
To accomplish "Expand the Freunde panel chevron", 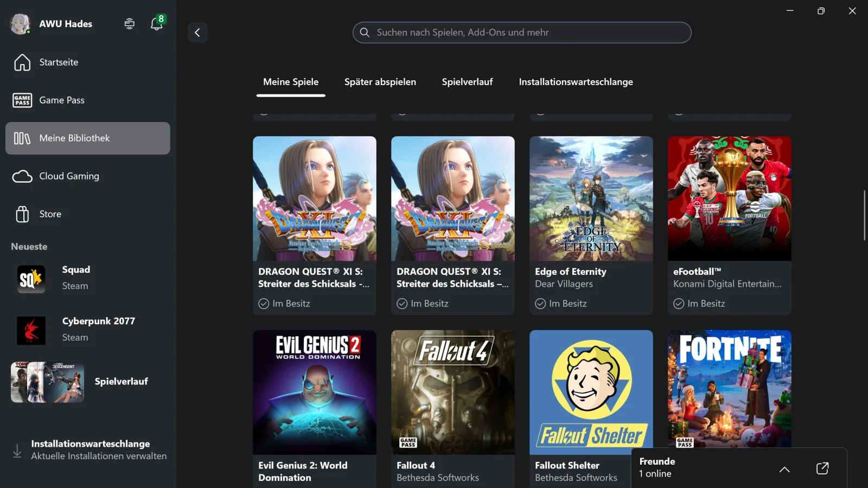I will pos(784,470).
